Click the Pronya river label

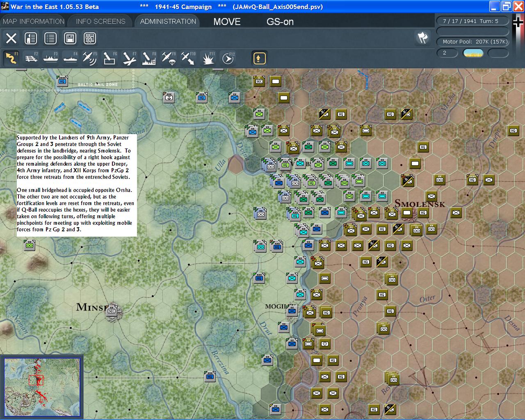point(360,306)
